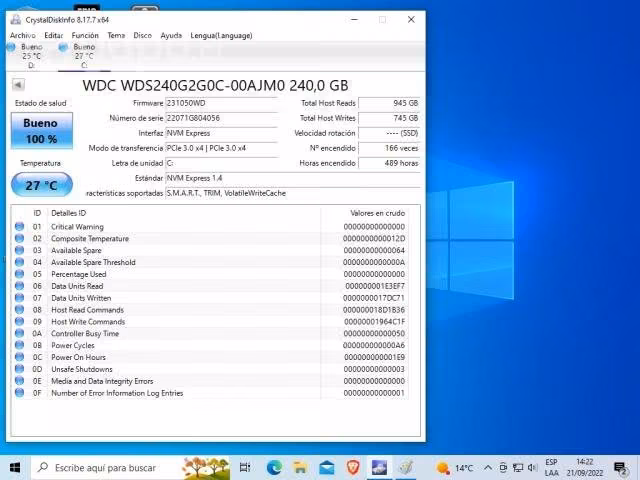
Task: Click the status dot for Host Read Commands
Action: [x=19, y=309]
